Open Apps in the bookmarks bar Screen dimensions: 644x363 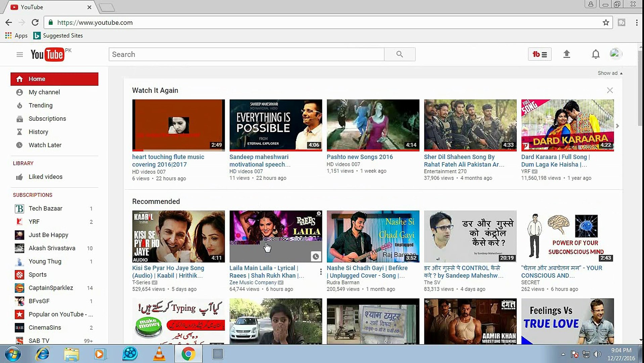16,35
